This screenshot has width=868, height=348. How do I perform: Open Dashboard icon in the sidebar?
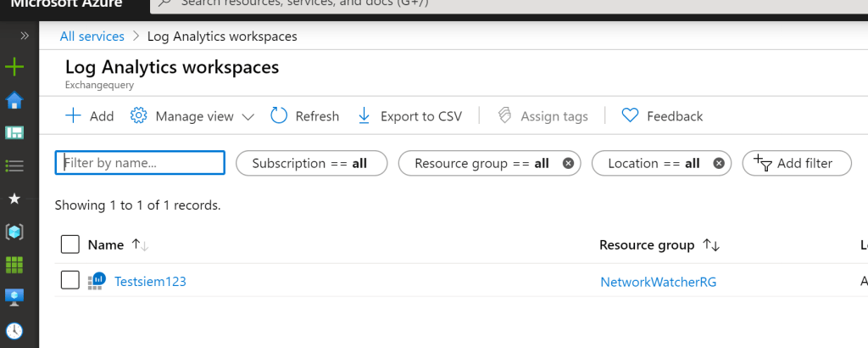coord(14,132)
